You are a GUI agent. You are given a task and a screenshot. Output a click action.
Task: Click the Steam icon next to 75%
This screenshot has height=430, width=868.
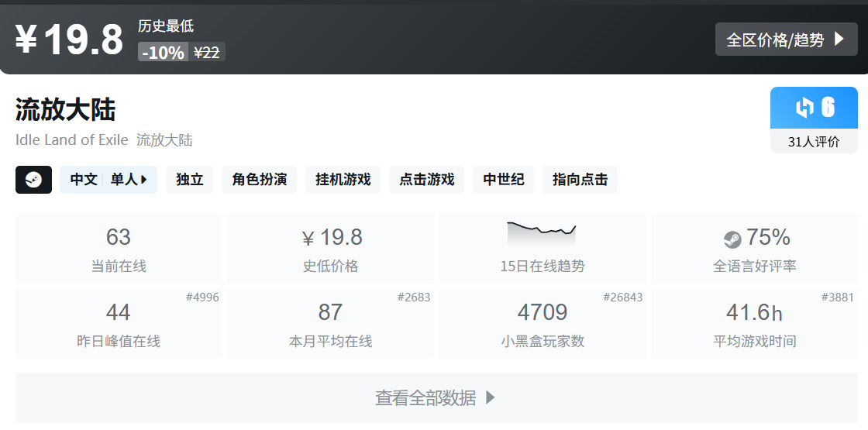[732, 239]
